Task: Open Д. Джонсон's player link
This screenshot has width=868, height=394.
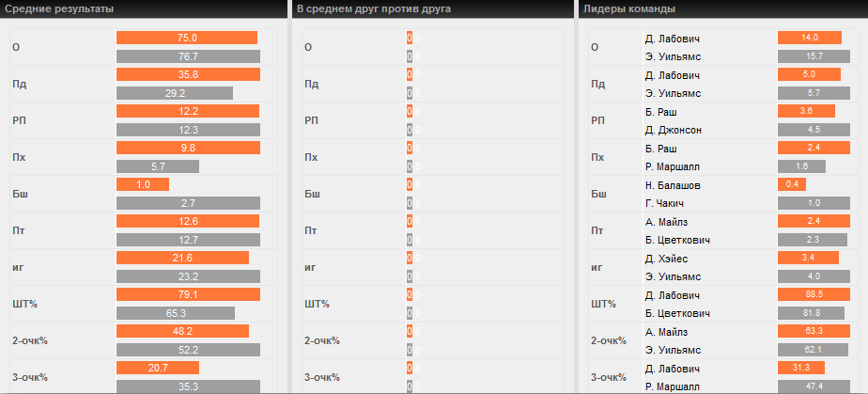Action: tap(674, 130)
